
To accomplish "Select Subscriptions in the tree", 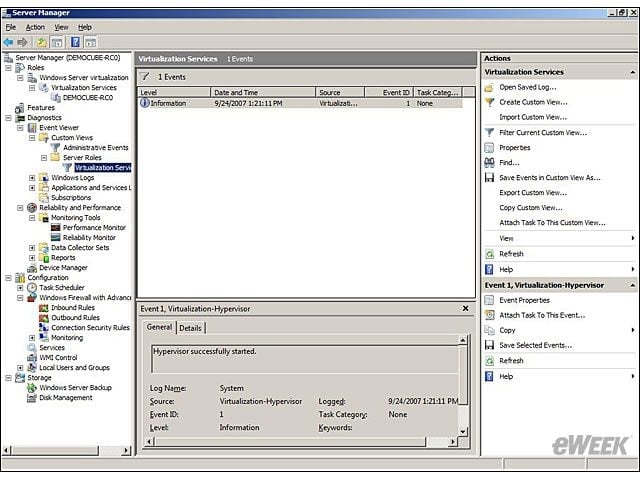I will [x=71, y=198].
